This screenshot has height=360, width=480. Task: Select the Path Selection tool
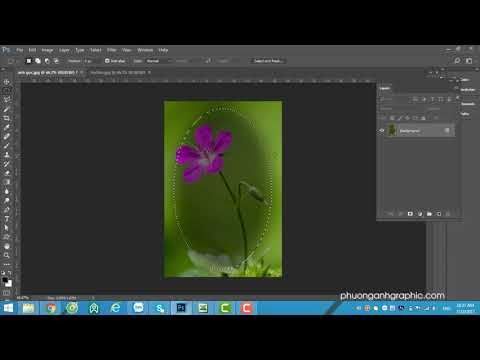tap(7, 228)
